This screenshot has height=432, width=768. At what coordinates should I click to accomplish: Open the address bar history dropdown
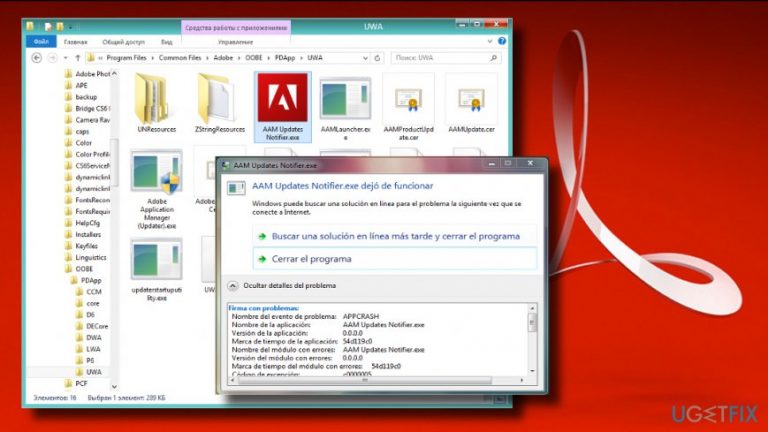tap(365, 58)
